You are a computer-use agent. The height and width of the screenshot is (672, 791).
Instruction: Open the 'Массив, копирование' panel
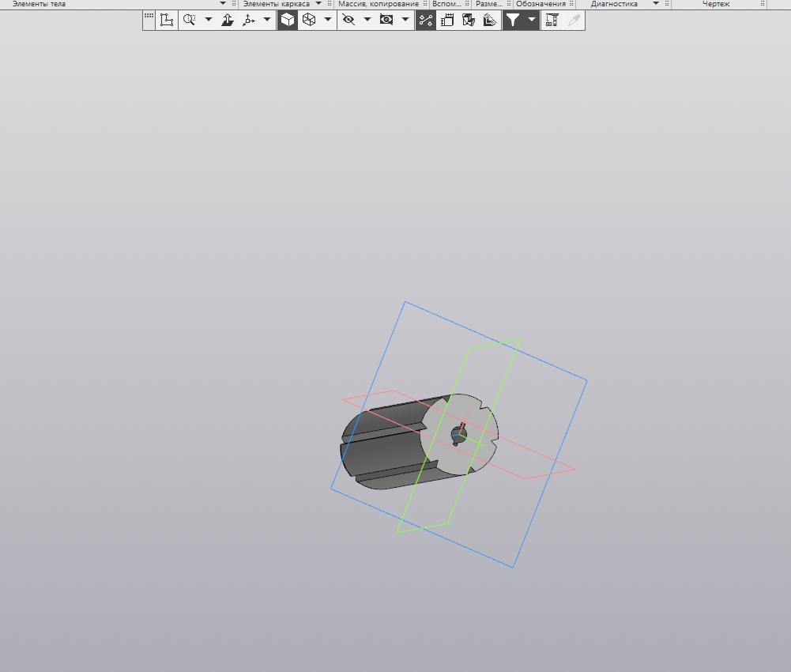[379, 3]
